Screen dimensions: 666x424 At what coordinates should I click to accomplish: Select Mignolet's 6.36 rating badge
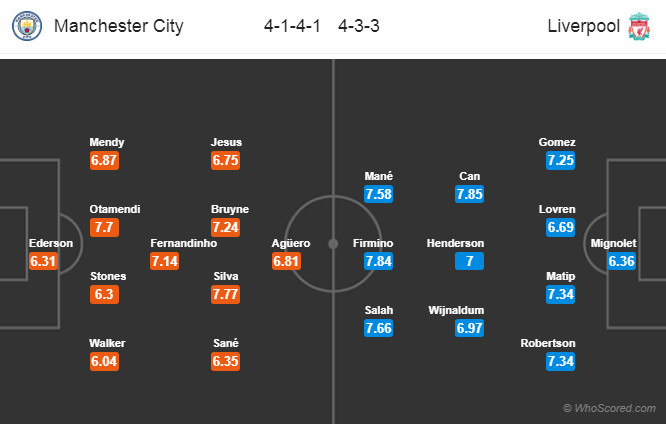622,261
